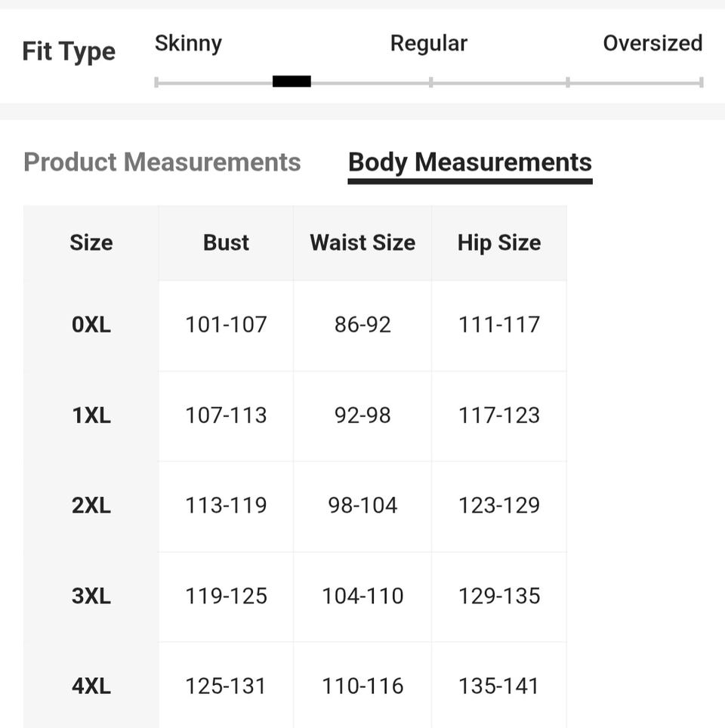The height and width of the screenshot is (728, 725).
Task: Click the 110-116 waist size cell
Action: (362, 686)
